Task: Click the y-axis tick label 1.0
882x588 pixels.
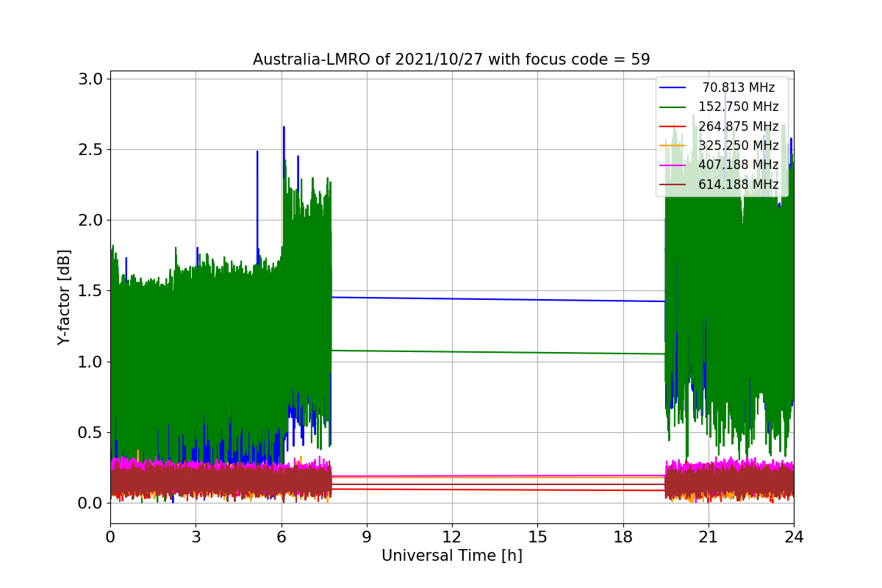Action: (x=90, y=362)
